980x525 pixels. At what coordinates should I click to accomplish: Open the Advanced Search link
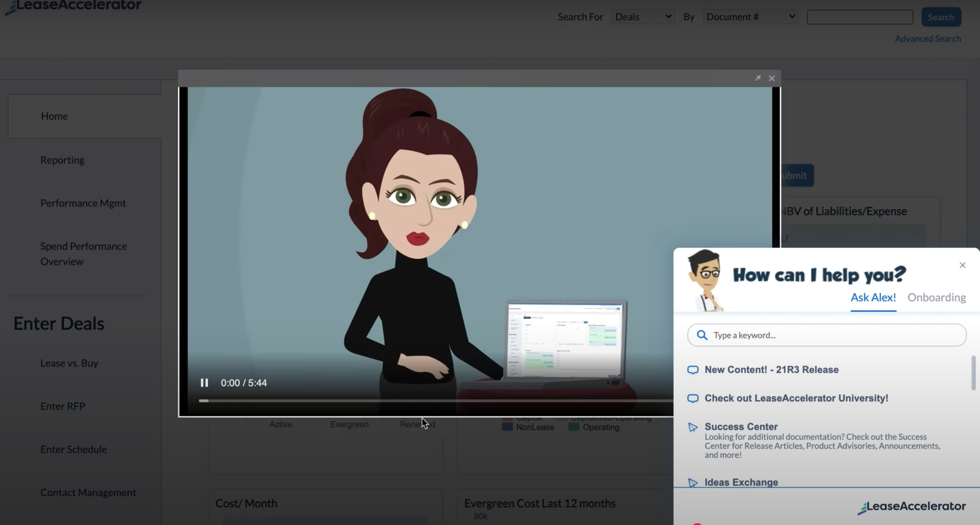pos(928,39)
